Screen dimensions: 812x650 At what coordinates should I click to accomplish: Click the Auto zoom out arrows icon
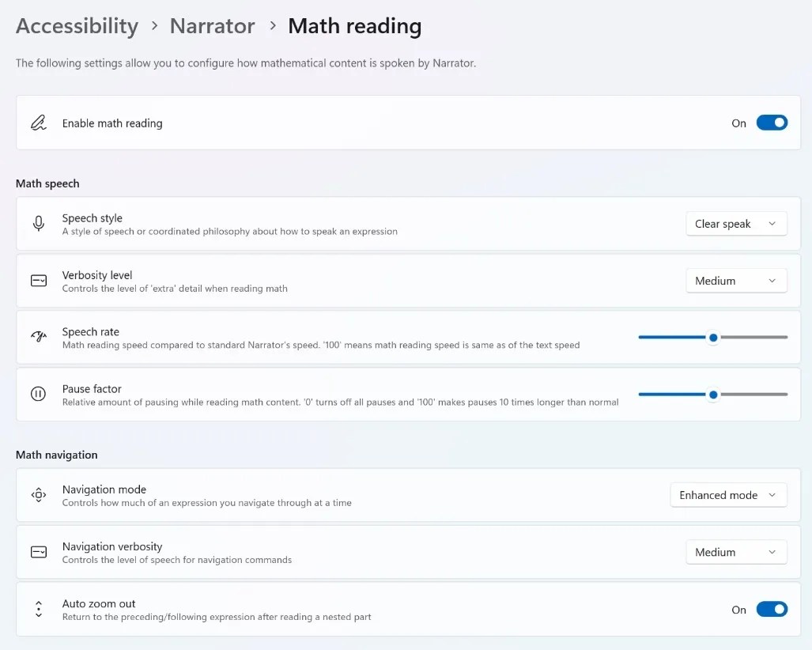(x=38, y=609)
